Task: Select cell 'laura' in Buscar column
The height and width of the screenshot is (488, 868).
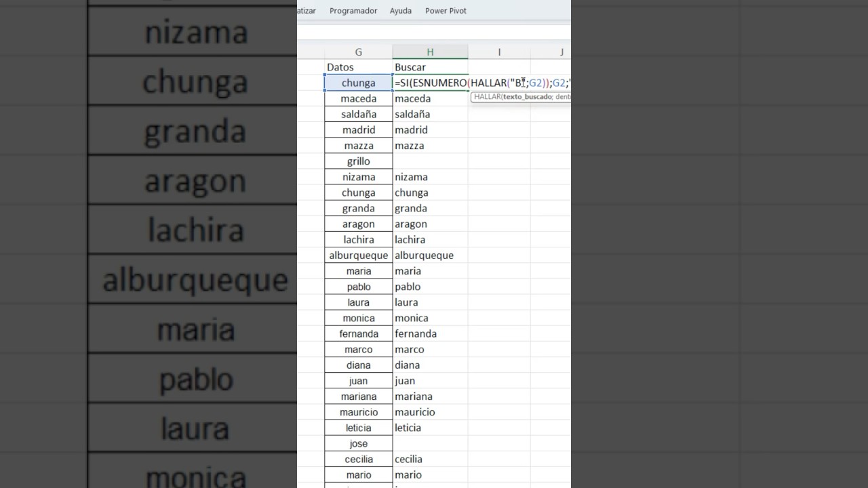Action: coord(430,302)
